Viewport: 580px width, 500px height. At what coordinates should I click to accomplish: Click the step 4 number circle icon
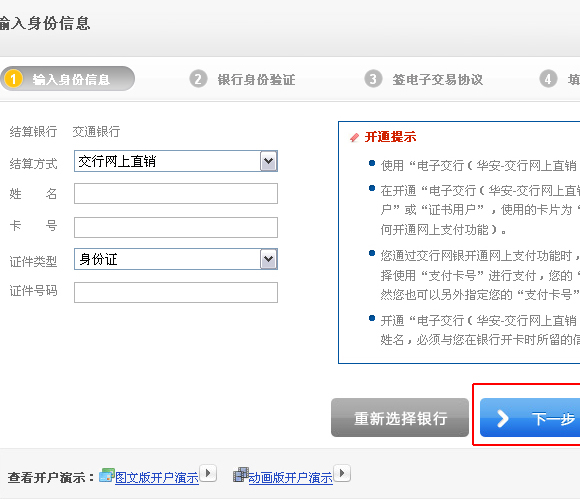pos(548,79)
